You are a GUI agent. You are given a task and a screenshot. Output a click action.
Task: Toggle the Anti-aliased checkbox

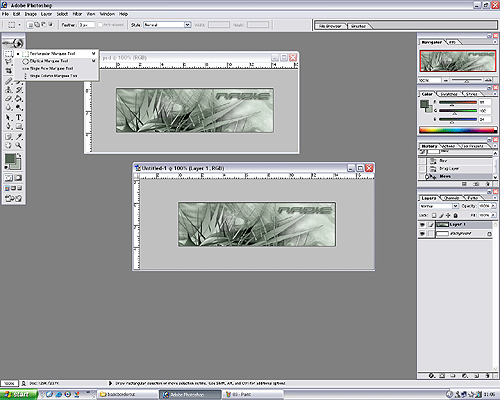(x=100, y=25)
